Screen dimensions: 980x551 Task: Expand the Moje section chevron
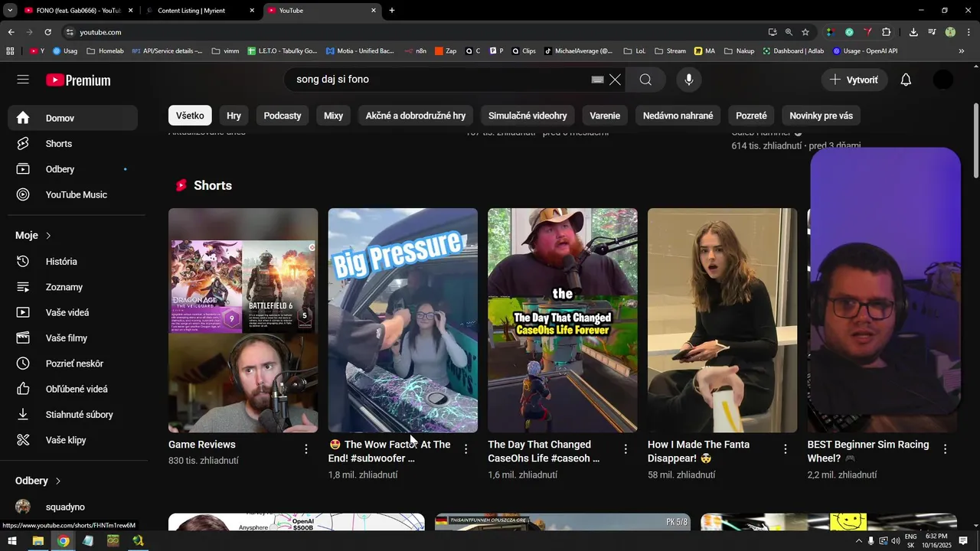[48, 236]
